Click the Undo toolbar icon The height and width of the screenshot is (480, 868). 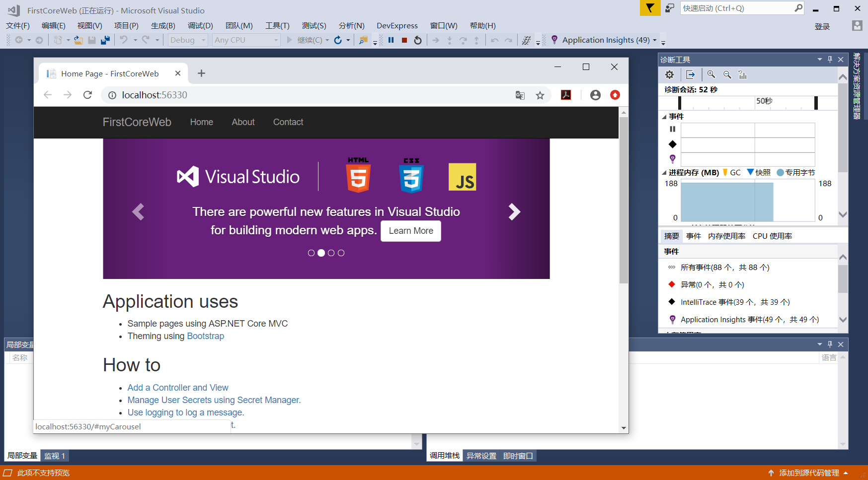124,40
